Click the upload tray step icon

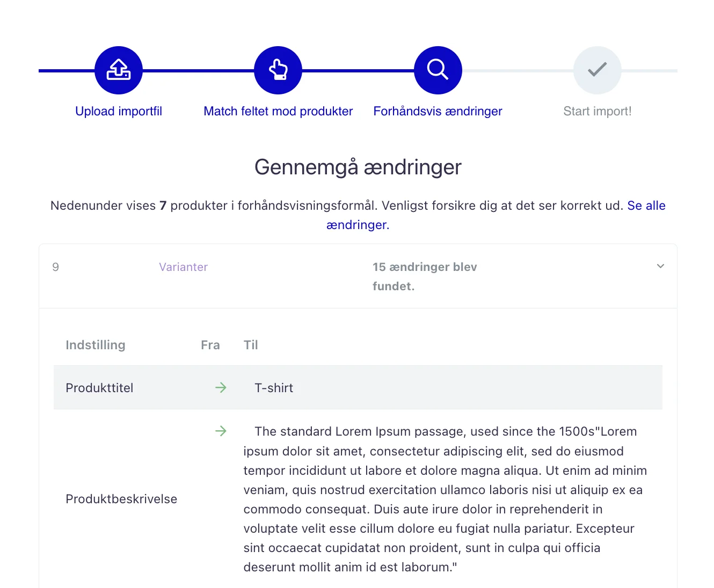(x=119, y=70)
